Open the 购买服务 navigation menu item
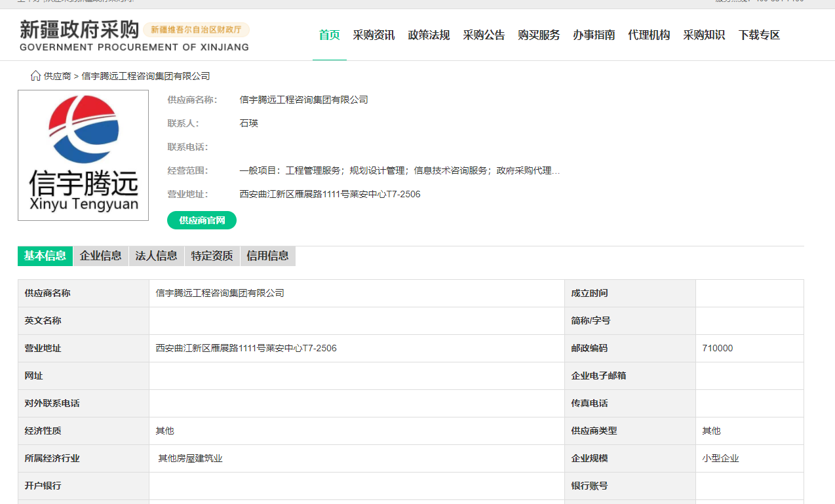Image resolution: width=835 pixels, height=504 pixels. pos(539,35)
